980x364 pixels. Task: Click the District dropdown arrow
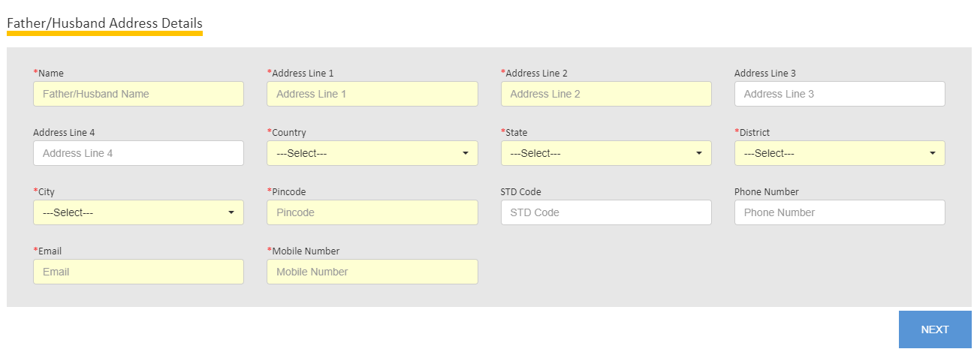933,153
